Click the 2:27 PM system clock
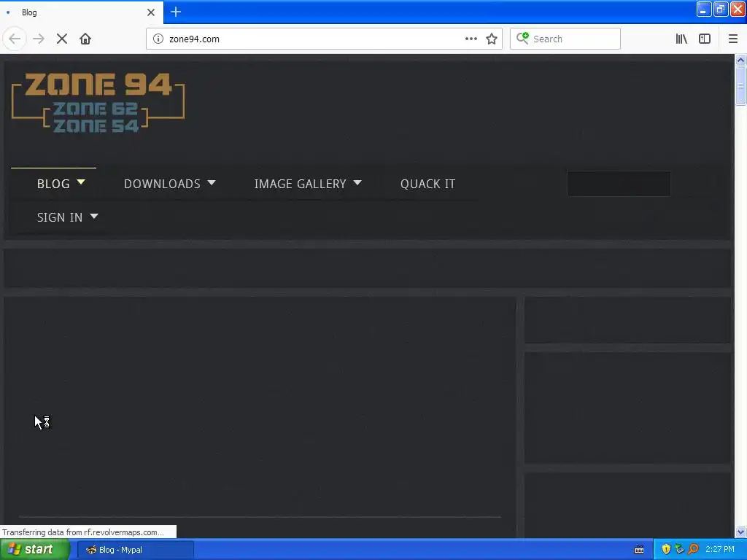 tap(720, 549)
